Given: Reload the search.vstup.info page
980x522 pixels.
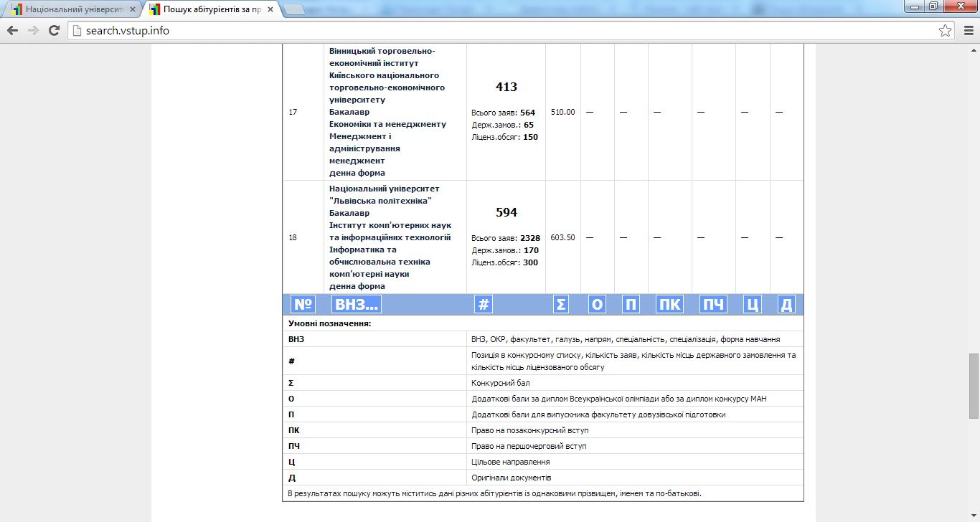Looking at the screenshot, I should (x=54, y=31).
